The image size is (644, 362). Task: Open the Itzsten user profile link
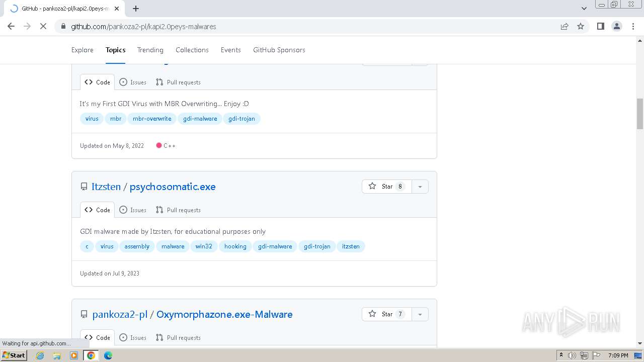(106, 187)
